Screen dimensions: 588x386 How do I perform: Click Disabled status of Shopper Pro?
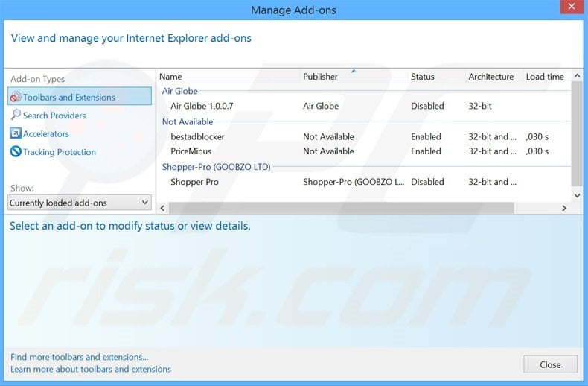pyautogui.click(x=427, y=182)
